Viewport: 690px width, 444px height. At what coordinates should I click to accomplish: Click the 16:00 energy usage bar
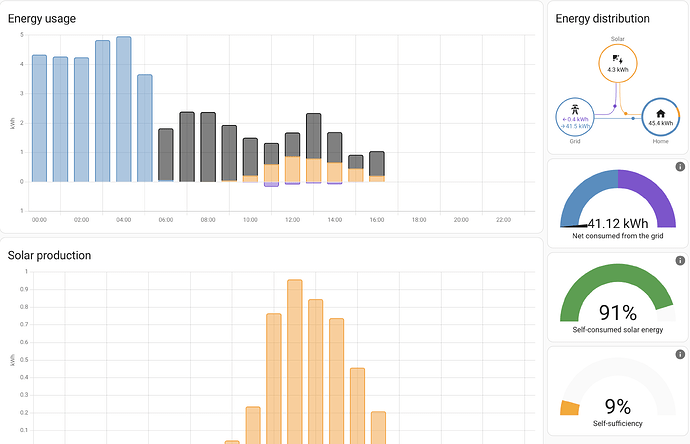pos(377,165)
